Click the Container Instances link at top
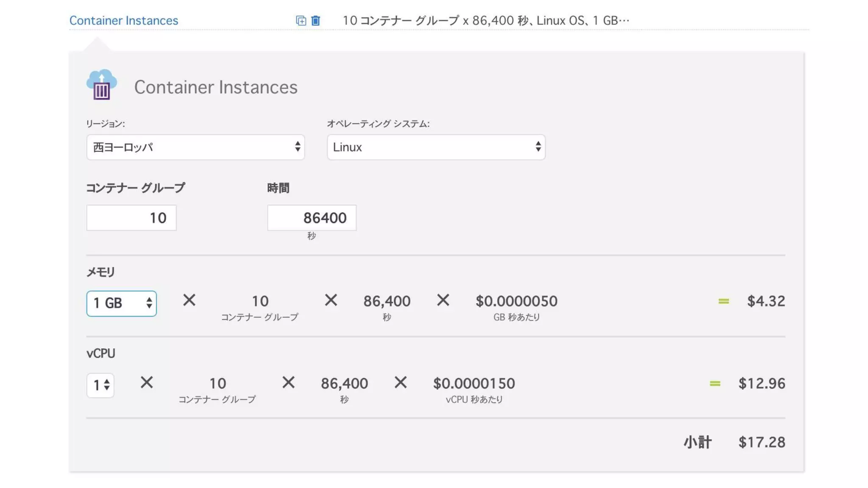The width and height of the screenshot is (868, 488). 124,20
